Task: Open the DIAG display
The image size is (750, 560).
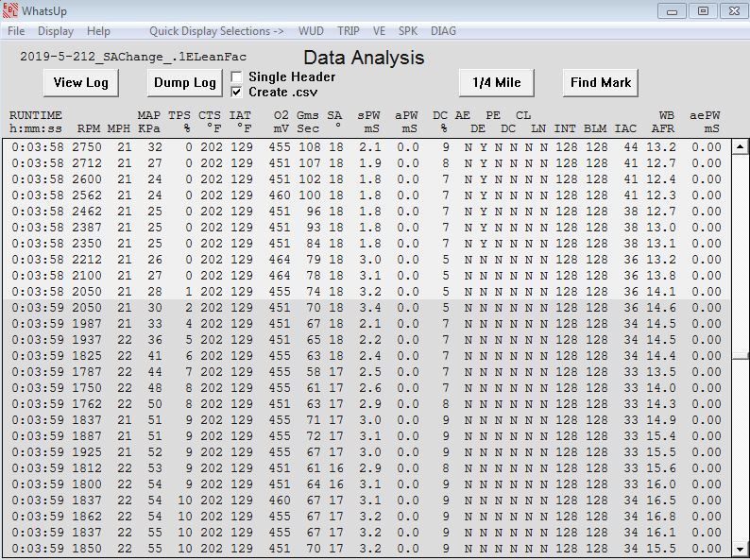Action: tap(443, 31)
